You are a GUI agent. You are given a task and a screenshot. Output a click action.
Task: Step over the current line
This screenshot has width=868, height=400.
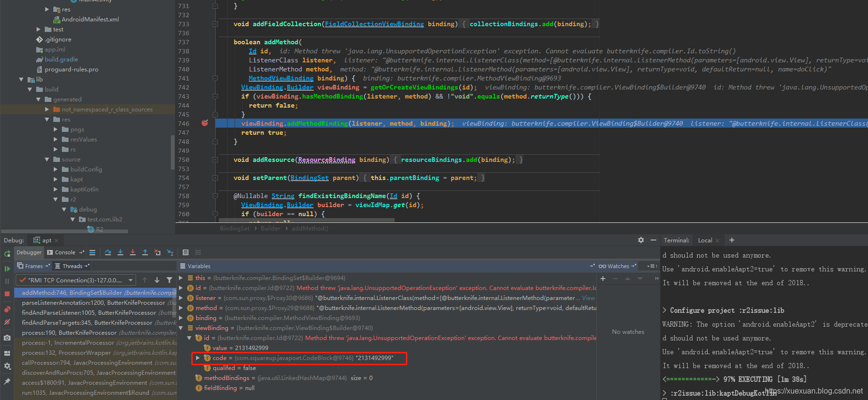(108, 252)
